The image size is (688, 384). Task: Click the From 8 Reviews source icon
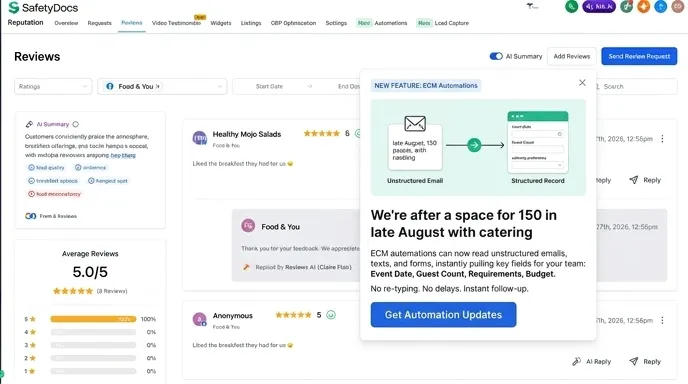30,216
